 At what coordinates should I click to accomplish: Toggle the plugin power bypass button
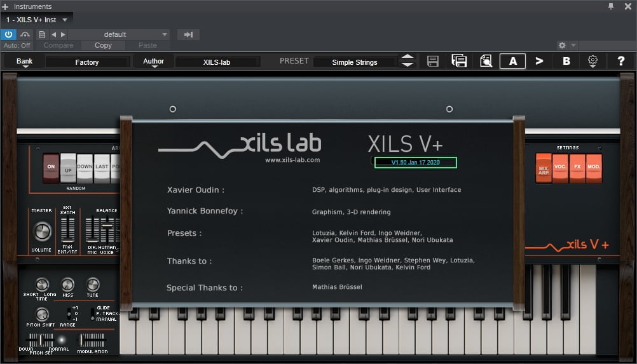(x=9, y=34)
